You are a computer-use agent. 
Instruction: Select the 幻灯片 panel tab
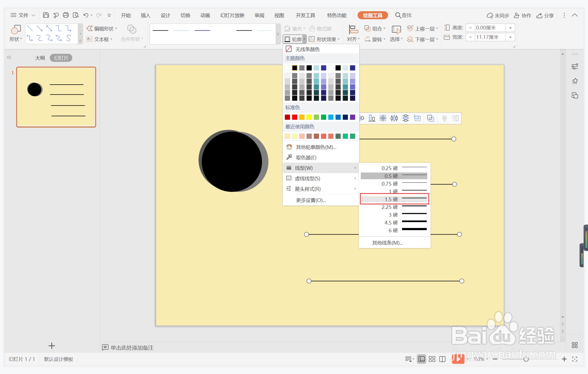tap(61, 58)
